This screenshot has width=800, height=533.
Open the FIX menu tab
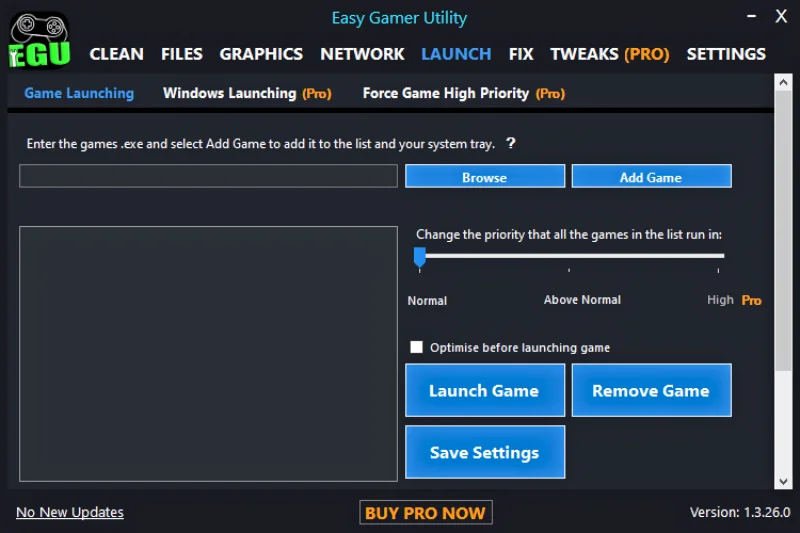(521, 54)
